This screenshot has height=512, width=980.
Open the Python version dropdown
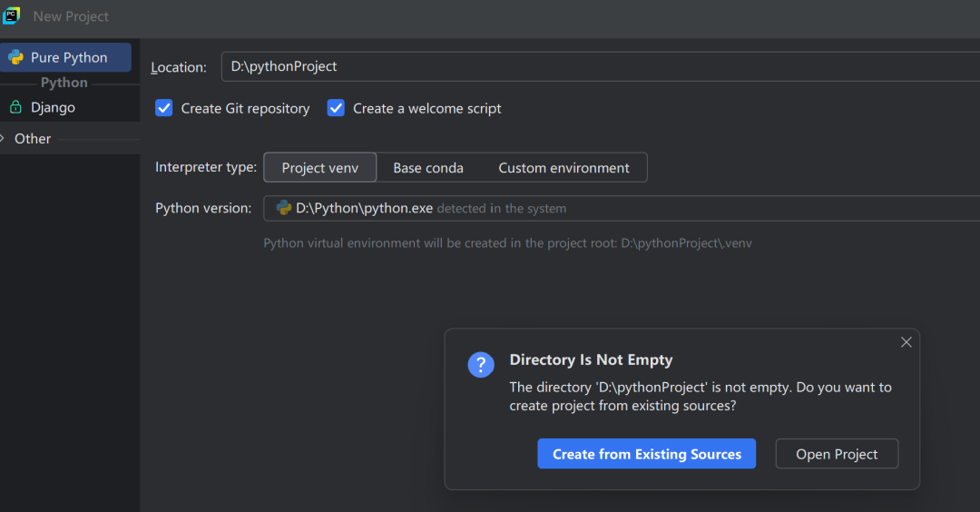(622, 208)
